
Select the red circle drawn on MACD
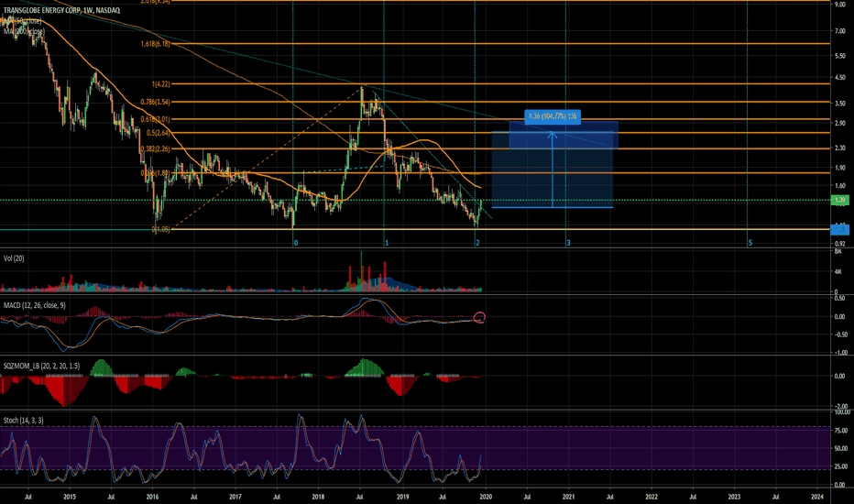[479, 317]
